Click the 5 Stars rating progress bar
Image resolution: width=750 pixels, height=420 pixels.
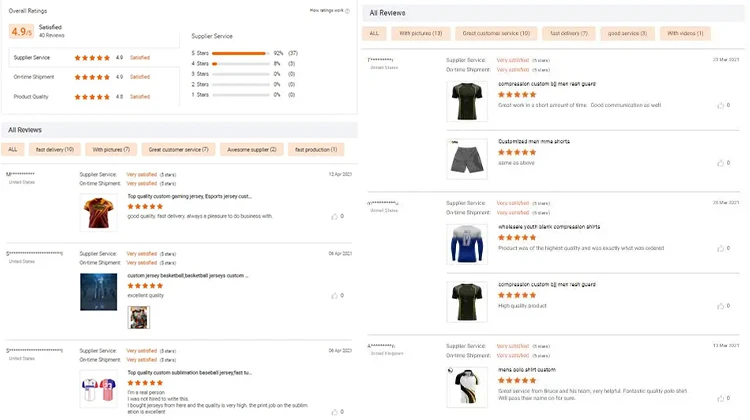coord(240,53)
